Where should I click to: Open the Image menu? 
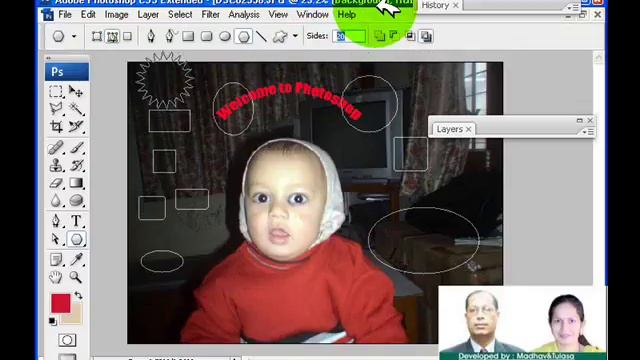[116, 15]
